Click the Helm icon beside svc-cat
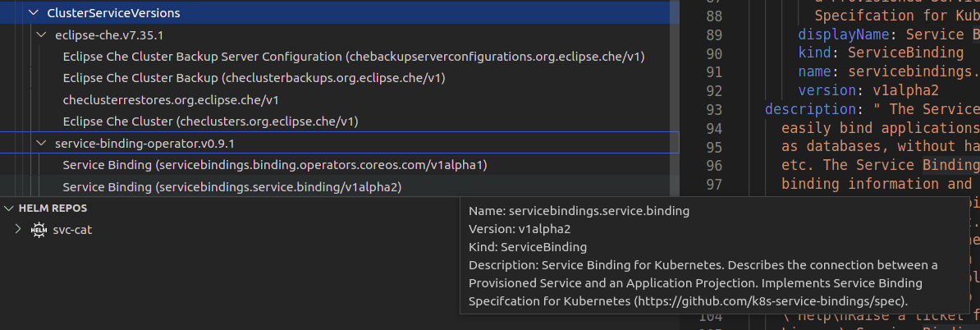The image size is (980, 330). (39, 230)
